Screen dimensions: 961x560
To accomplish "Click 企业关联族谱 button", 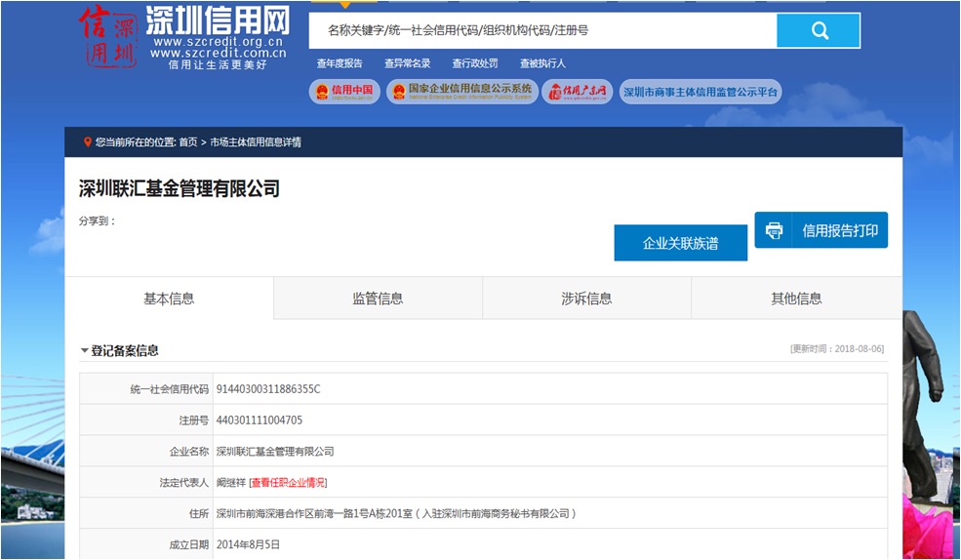I will point(680,243).
